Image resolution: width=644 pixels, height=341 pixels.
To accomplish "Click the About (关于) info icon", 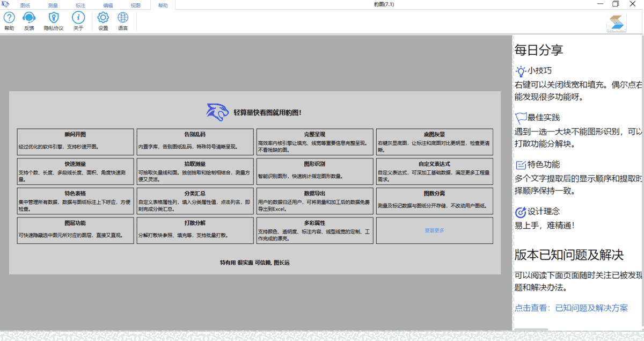I will (78, 21).
